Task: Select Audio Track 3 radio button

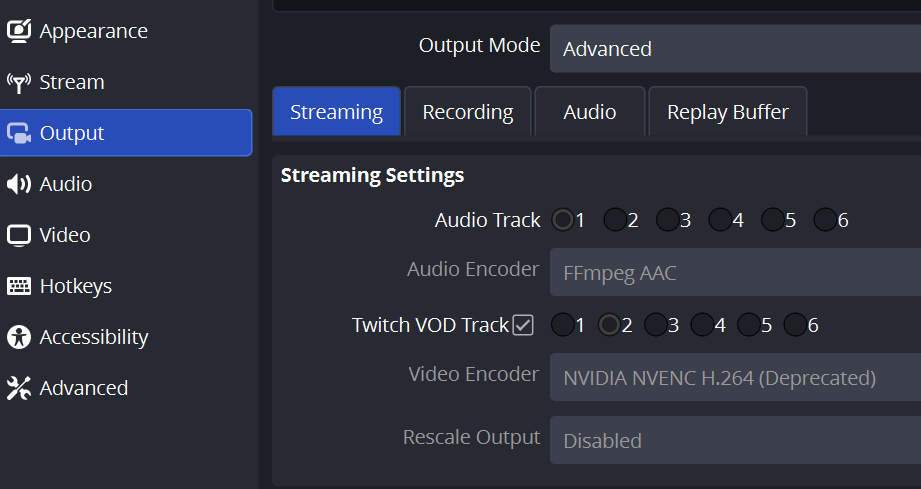Action: pos(668,220)
